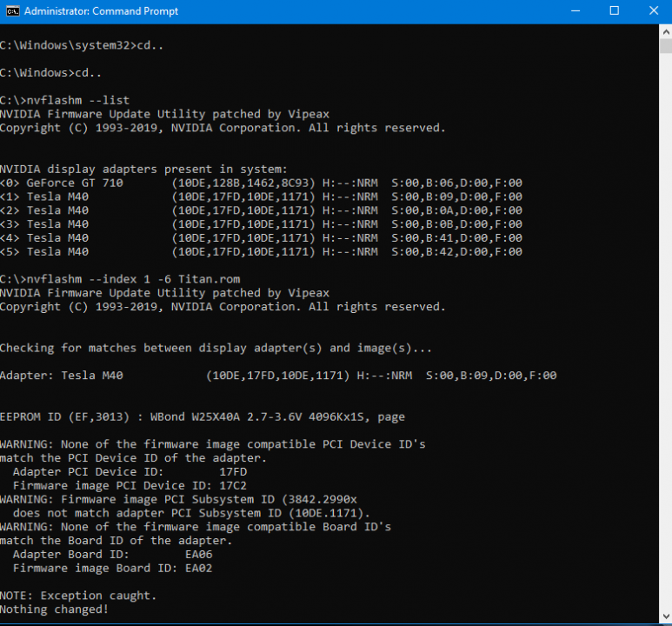Click the 'Nothing changed!' output text
Image resolution: width=672 pixels, height=626 pixels.
coord(54,609)
